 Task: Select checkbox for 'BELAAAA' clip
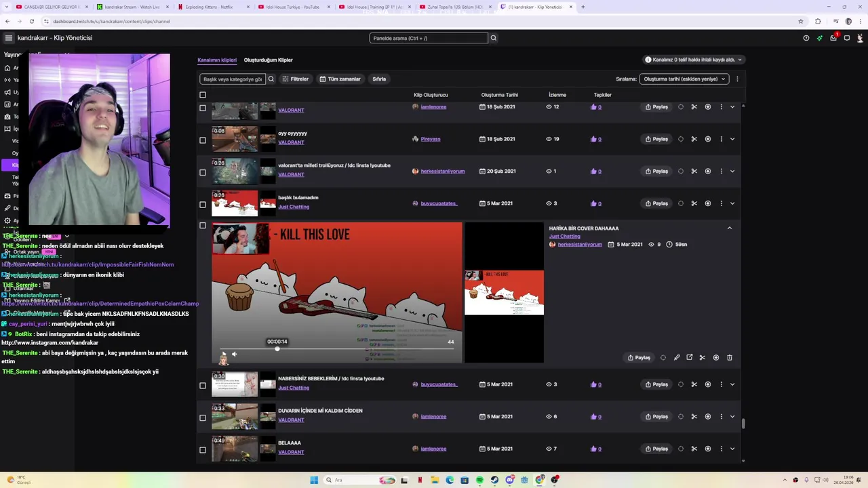[202, 450]
